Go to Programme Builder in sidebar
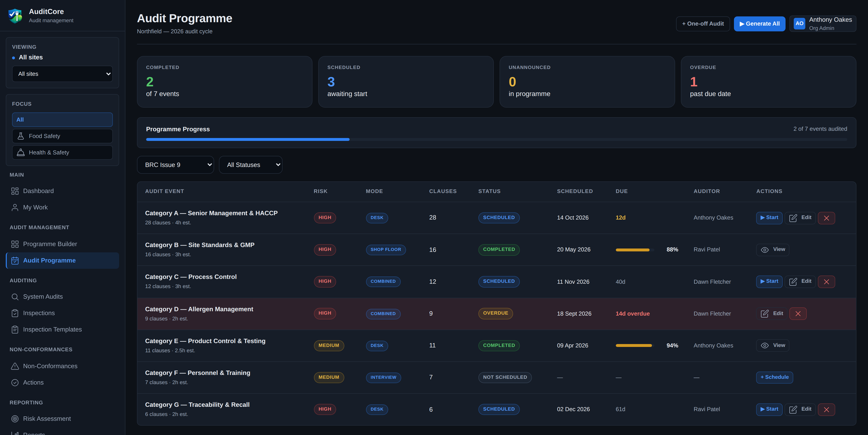Image resolution: width=868 pixels, height=435 pixels. pos(62,244)
